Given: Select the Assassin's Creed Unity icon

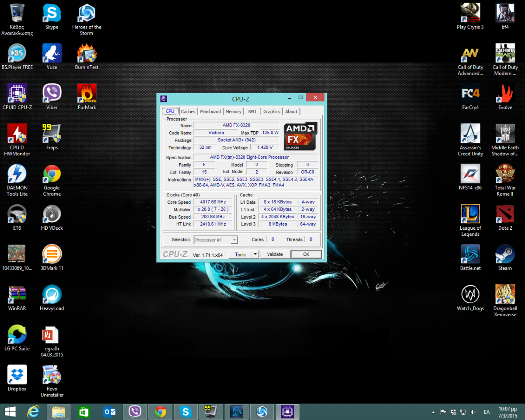Looking at the screenshot, I should pyautogui.click(x=470, y=140).
